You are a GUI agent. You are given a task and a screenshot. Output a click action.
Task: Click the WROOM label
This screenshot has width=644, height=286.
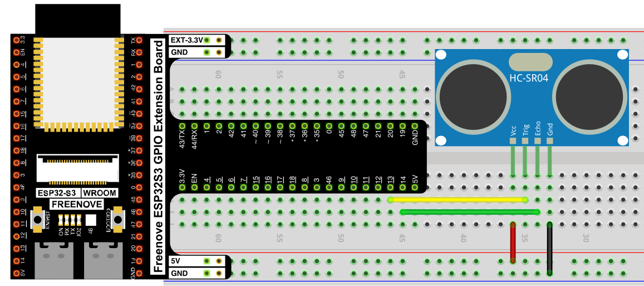coord(100,192)
